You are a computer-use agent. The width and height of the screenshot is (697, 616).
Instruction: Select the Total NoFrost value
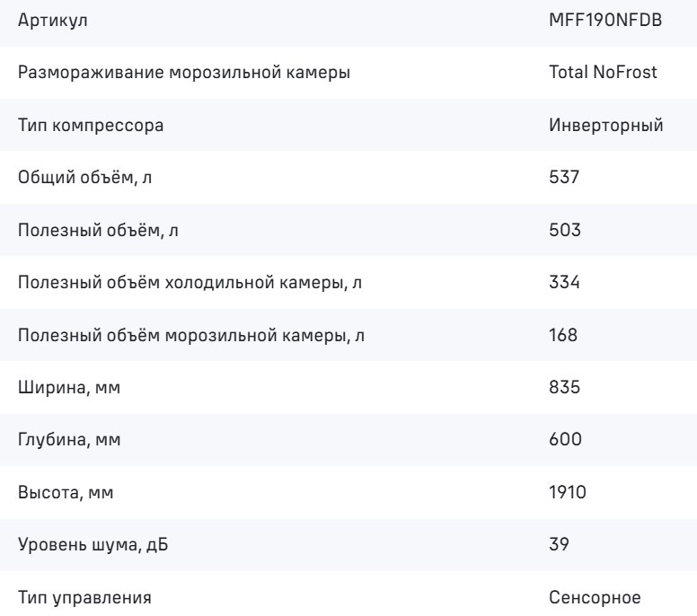click(603, 72)
